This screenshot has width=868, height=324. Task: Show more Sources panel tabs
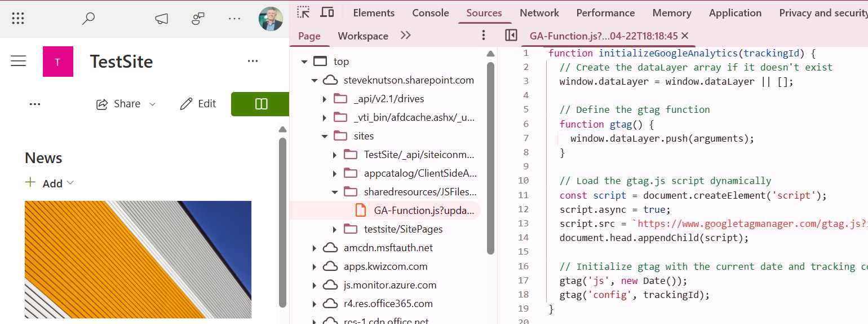(405, 36)
